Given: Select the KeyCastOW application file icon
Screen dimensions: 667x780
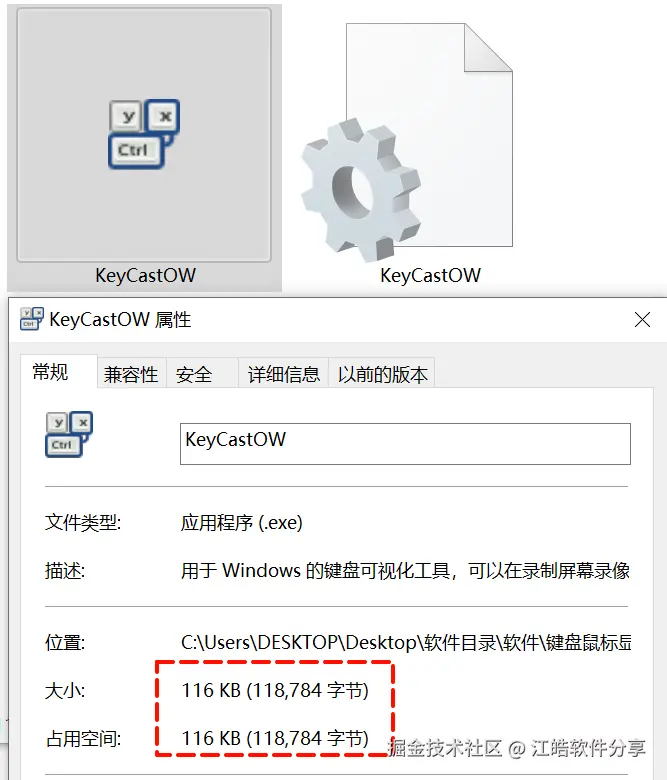Looking at the screenshot, I should click(x=144, y=134).
